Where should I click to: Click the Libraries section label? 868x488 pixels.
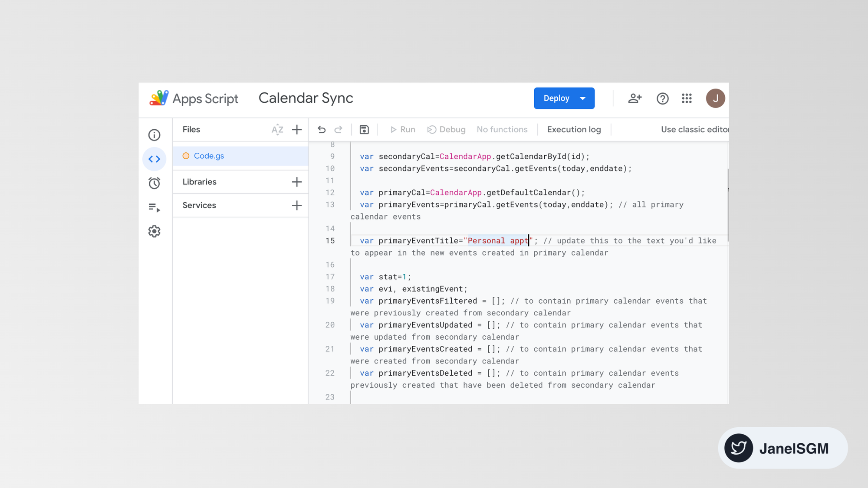tap(199, 182)
